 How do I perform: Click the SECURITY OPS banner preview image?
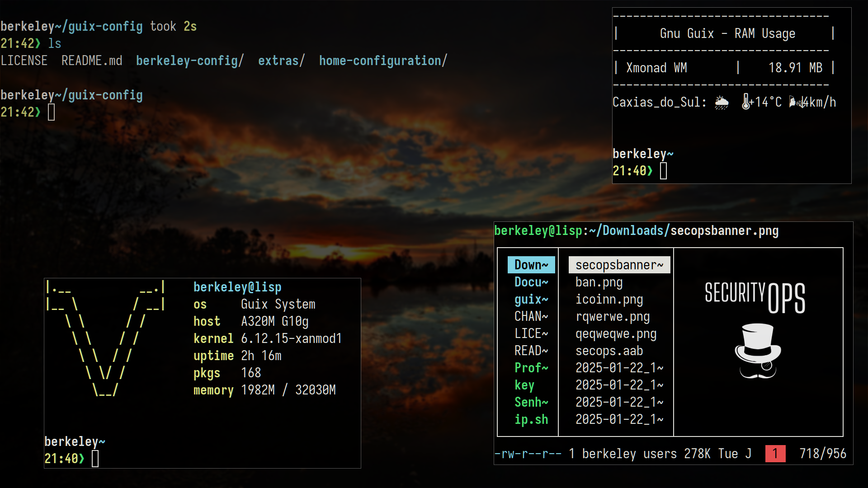(756, 330)
